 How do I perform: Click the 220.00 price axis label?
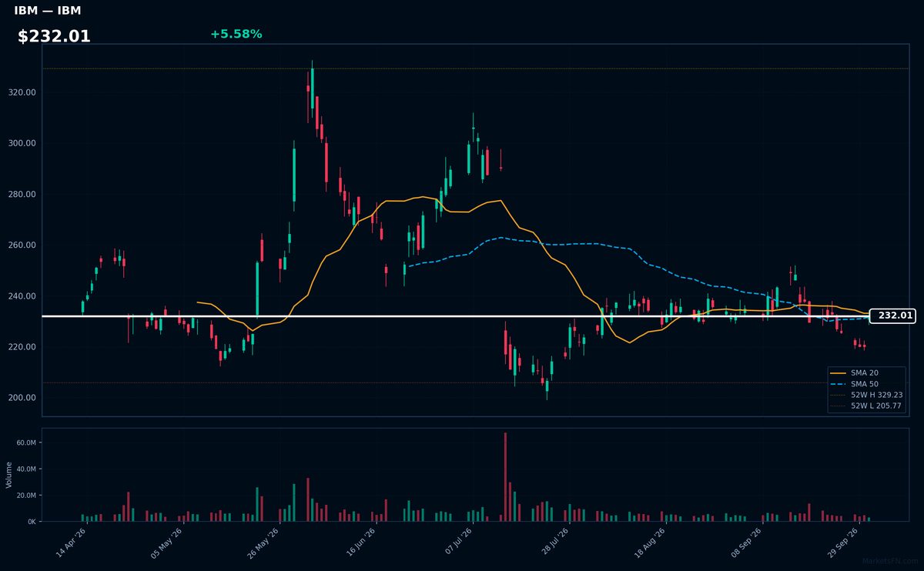[x=22, y=347]
